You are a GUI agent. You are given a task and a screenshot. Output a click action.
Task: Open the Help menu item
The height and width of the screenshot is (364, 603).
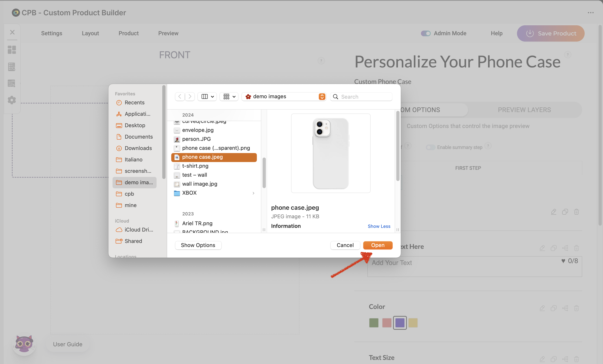pyautogui.click(x=497, y=33)
